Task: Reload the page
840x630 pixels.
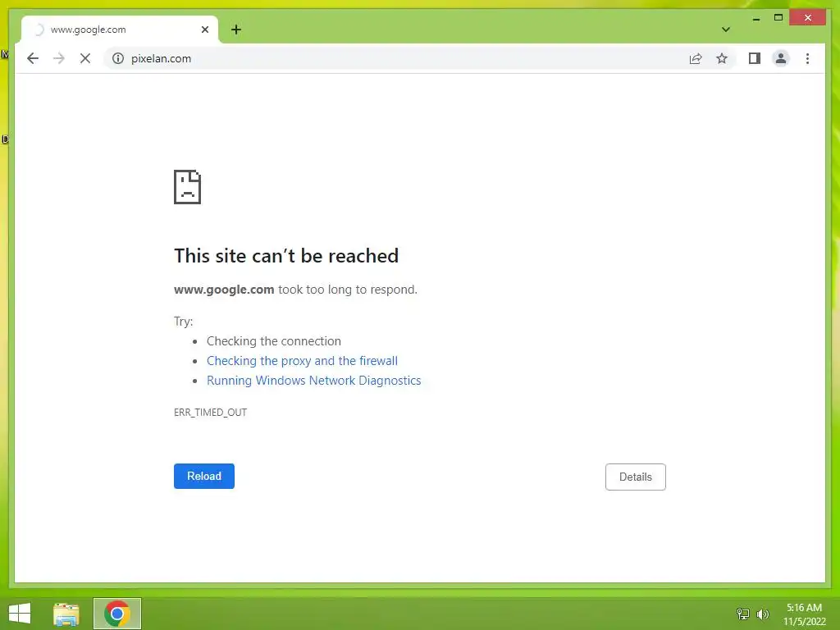Action: (x=204, y=477)
